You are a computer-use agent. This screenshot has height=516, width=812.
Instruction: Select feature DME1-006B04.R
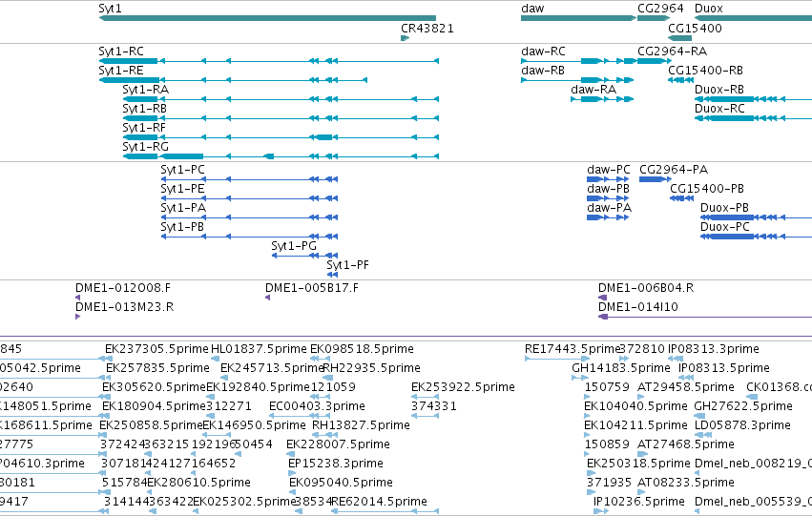(x=602, y=298)
